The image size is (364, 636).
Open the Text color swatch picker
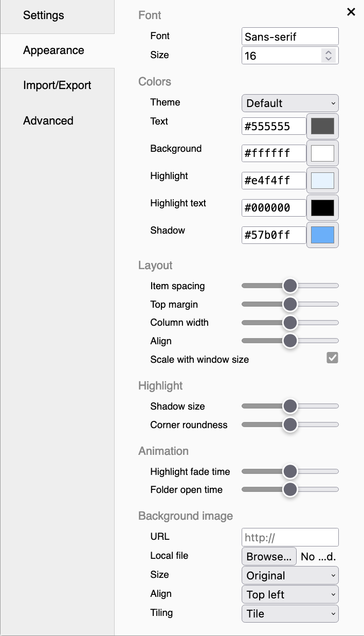coord(322,126)
